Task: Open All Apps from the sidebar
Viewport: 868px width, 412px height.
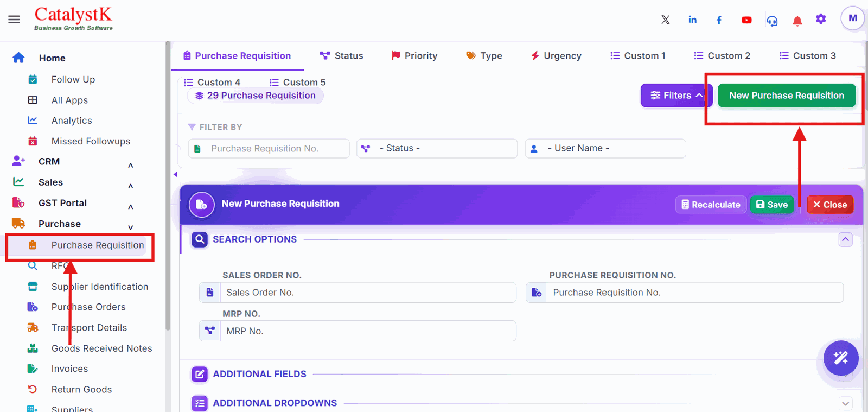Action: point(69,100)
